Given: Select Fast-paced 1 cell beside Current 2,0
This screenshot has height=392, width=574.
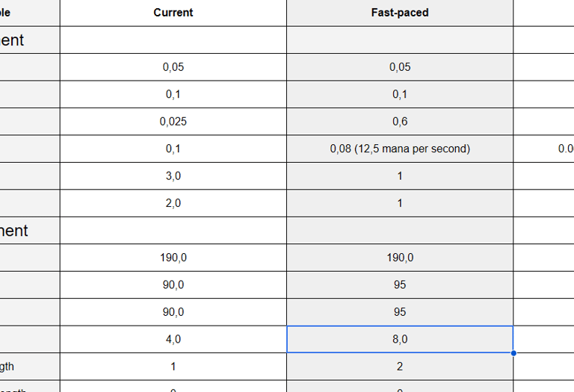Looking at the screenshot, I should pyautogui.click(x=400, y=203).
